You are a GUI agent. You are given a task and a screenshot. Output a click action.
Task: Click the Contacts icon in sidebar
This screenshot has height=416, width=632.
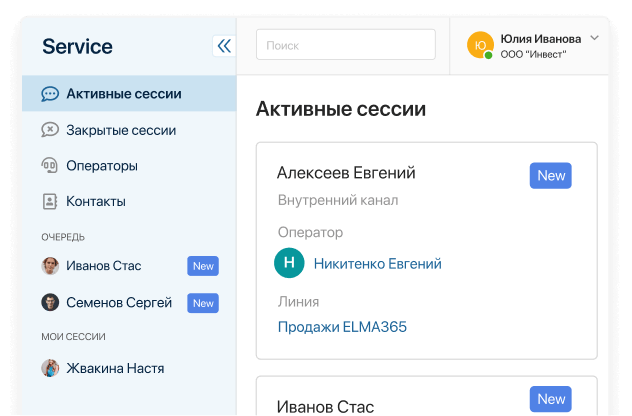(50, 202)
